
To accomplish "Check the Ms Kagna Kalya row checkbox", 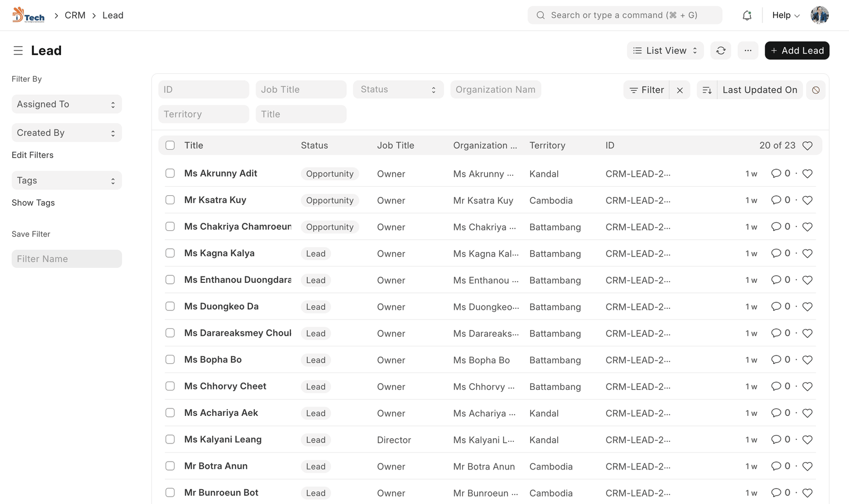I will (x=170, y=253).
